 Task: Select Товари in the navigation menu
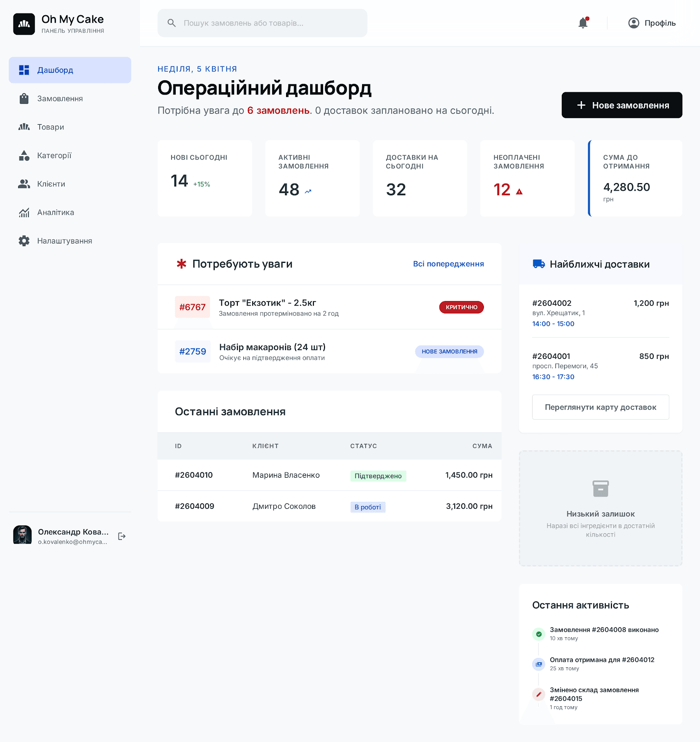coord(51,127)
